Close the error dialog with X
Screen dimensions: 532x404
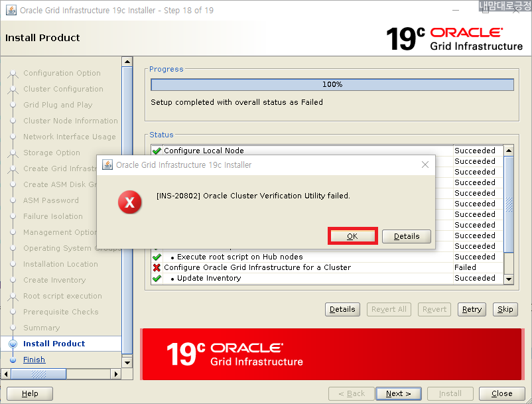click(425, 165)
